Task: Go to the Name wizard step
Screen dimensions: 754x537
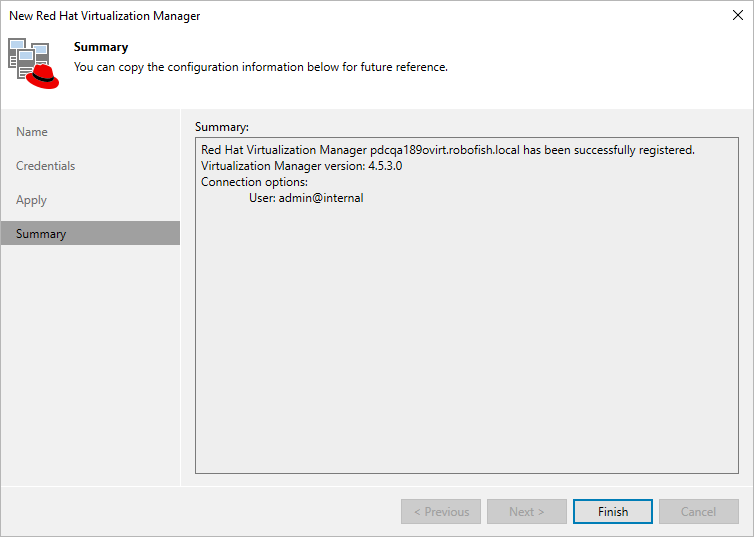Action: (32, 132)
